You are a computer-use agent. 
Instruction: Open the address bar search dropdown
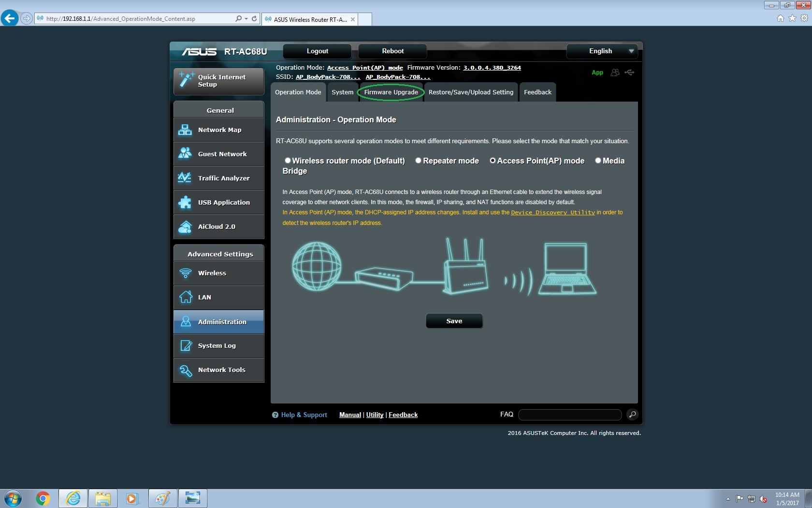pos(246,18)
